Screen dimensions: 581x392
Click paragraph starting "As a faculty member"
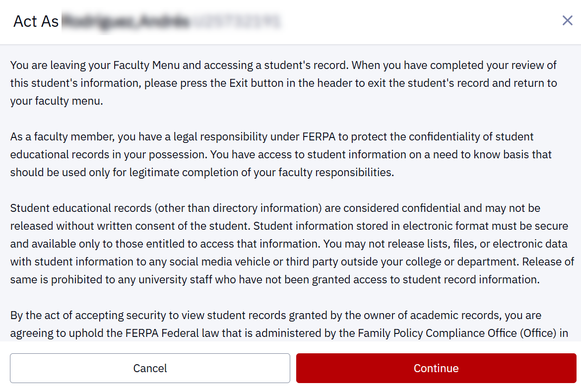point(281,154)
